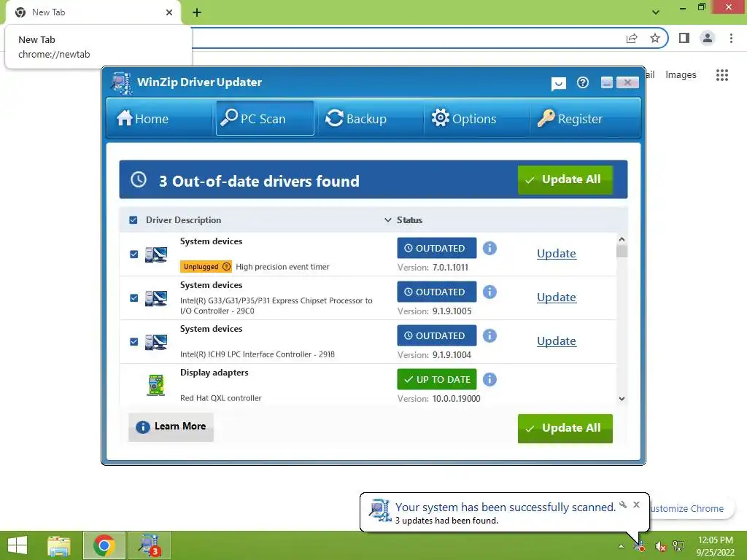The width and height of the screenshot is (747, 560).
Task: Uncheck the Express Chipset Processor driver checkbox
Action: pos(134,298)
